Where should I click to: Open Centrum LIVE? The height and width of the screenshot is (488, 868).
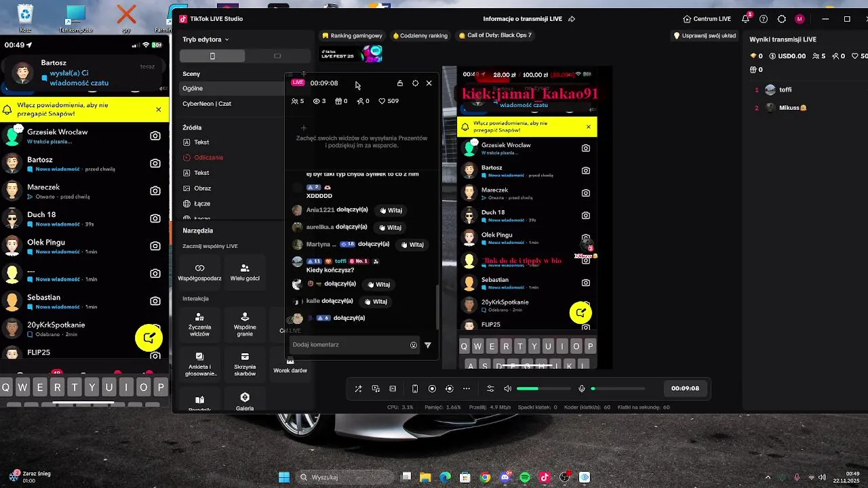coord(707,19)
